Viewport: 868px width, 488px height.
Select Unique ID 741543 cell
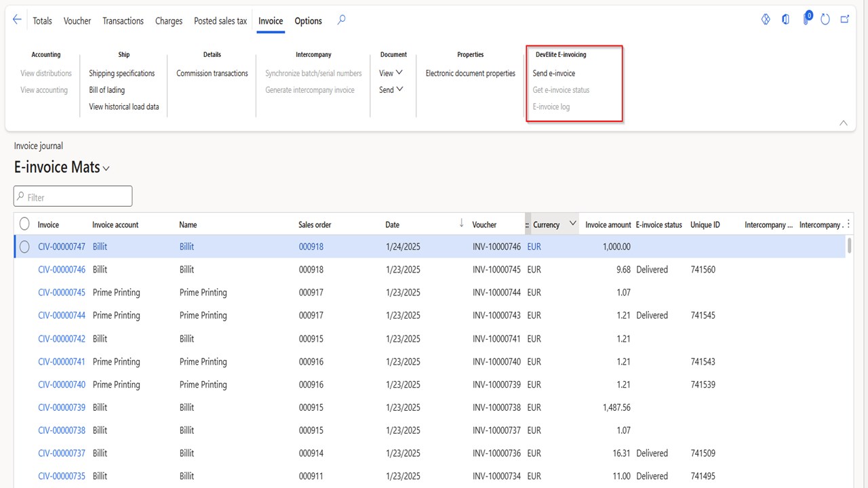coord(703,362)
